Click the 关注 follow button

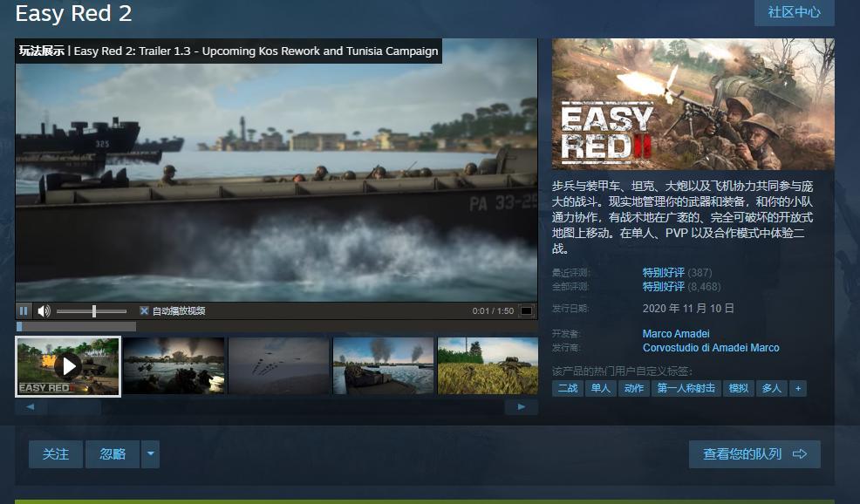click(x=56, y=454)
